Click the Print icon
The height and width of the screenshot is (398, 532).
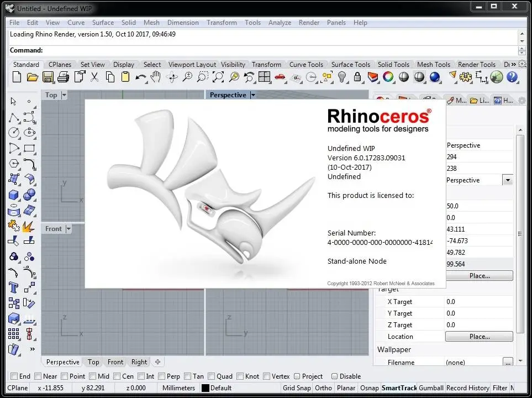coord(63,77)
